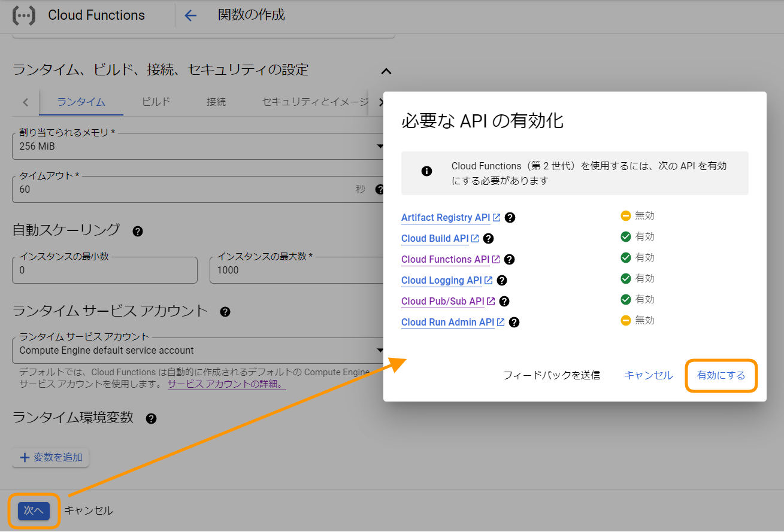
Task: Click the help icon beside Artifact Registry API
Action: click(x=510, y=217)
